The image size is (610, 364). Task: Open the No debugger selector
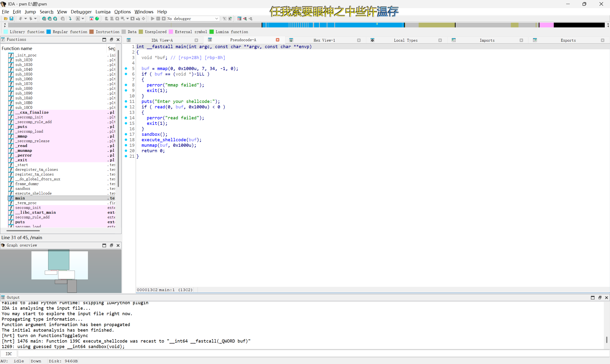click(193, 18)
